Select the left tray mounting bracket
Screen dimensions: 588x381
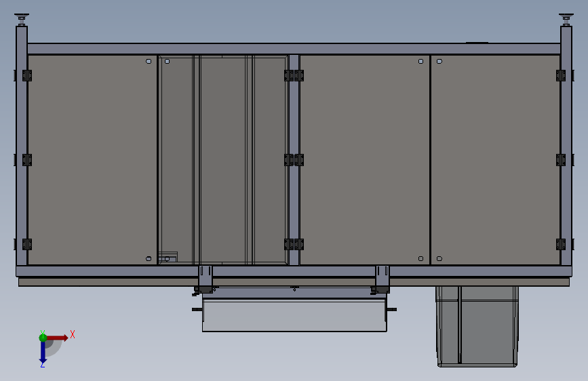[205, 279]
